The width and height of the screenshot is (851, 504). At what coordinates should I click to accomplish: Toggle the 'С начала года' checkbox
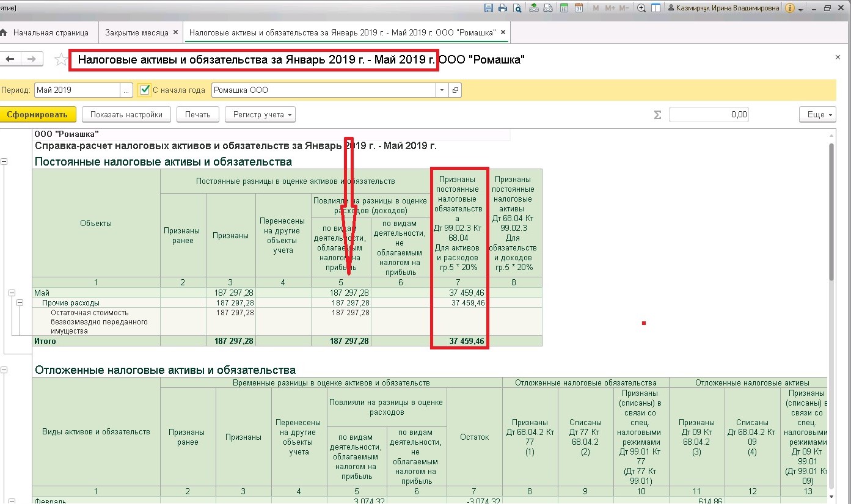click(145, 90)
